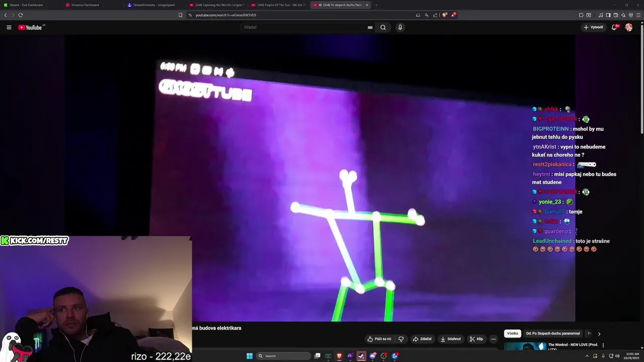This screenshot has height=362, width=644.
Task: Open the Windows Start menu
Action: [x=250, y=356]
